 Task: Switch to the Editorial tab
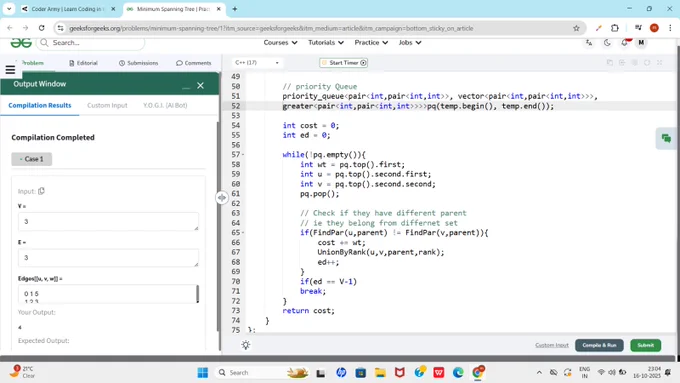point(83,63)
